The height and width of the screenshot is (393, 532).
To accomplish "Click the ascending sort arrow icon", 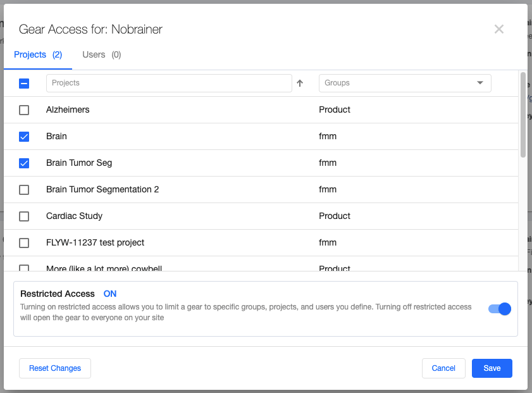I will click(300, 83).
